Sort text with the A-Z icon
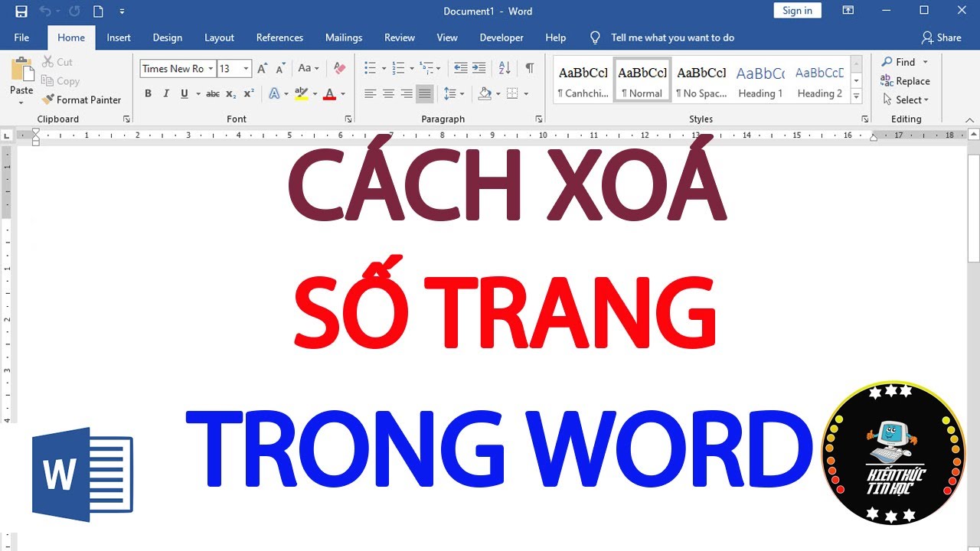This screenshot has height=551, width=980. [505, 69]
